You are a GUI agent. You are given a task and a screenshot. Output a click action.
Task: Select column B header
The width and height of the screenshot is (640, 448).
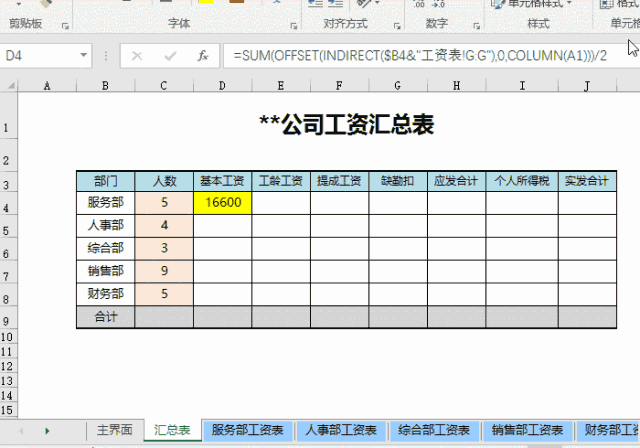[x=105, y=86]
